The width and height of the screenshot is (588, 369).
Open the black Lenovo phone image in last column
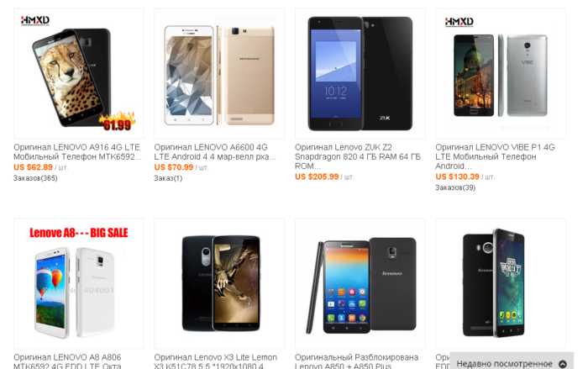coord(501,284)
